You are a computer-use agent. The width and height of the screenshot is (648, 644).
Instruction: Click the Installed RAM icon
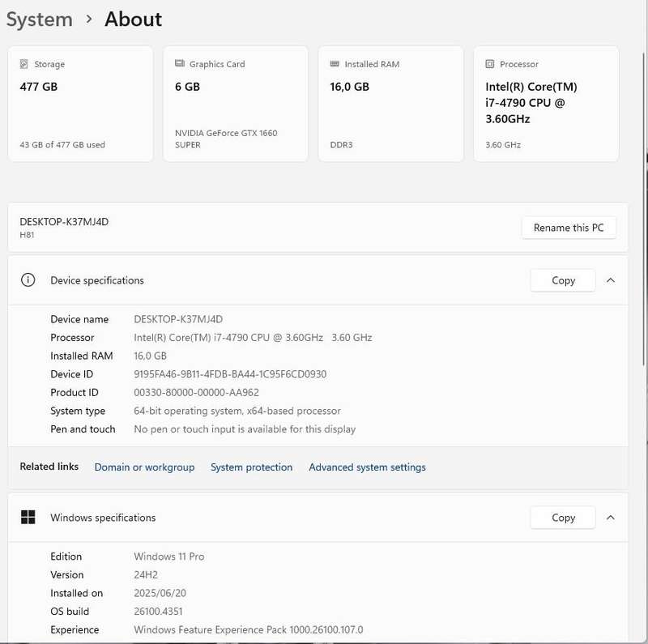335,64
